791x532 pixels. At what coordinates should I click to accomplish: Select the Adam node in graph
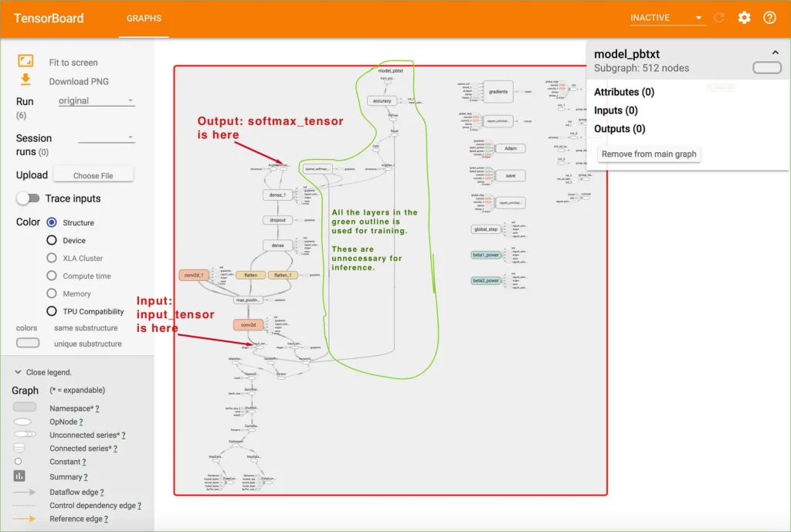(x=511, y=148)
